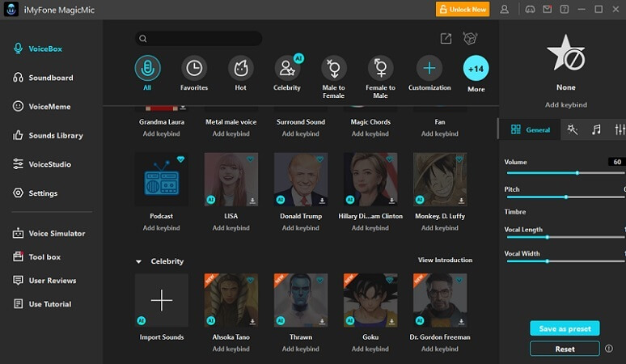Image resolution: width=626 pixels, height=364 pixels.
Task: Click the pop-out window icon
Action: coord(446,38)
